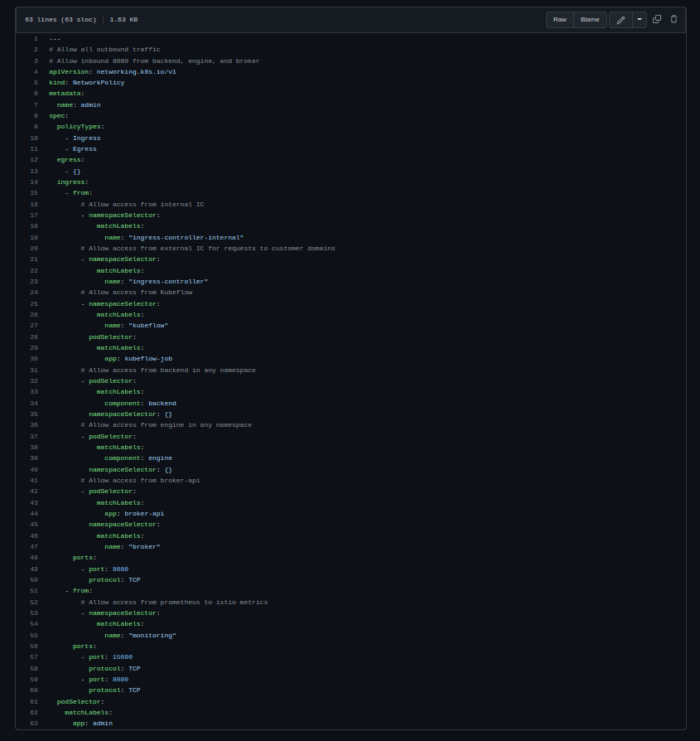Open the Blame view for this file
Viewport: 700px width, 741px height.
click(589, 19)
